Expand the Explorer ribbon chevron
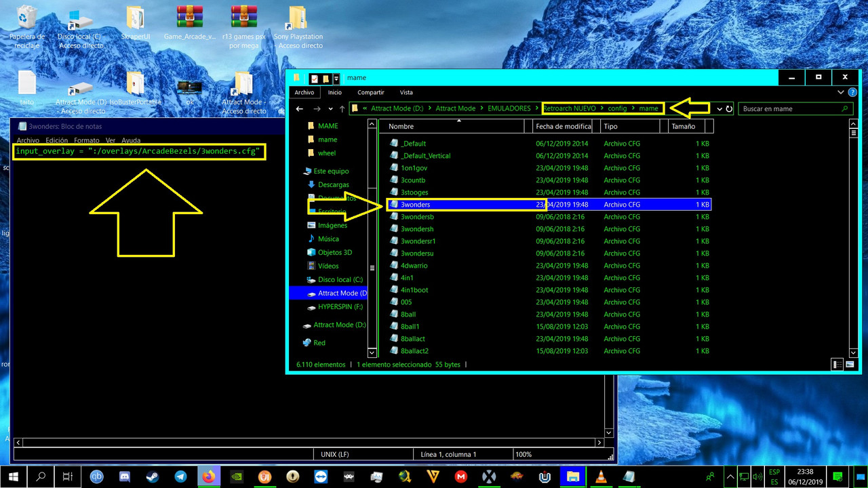 coord(842,92)
